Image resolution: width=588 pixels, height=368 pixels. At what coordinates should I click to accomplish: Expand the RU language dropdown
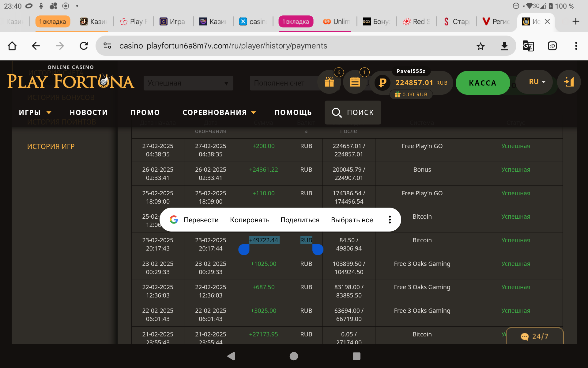coord(537,82)
